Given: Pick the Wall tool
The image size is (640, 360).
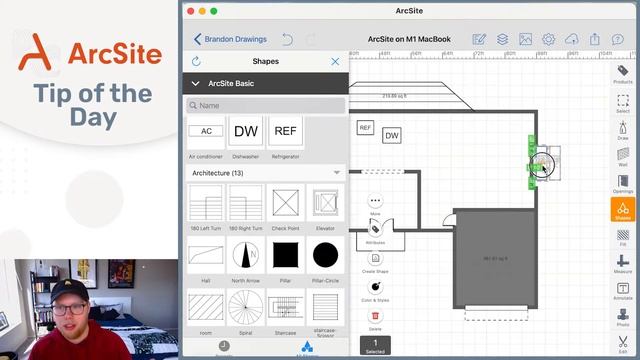Looking at the screenshot, I should click(622, 157).
